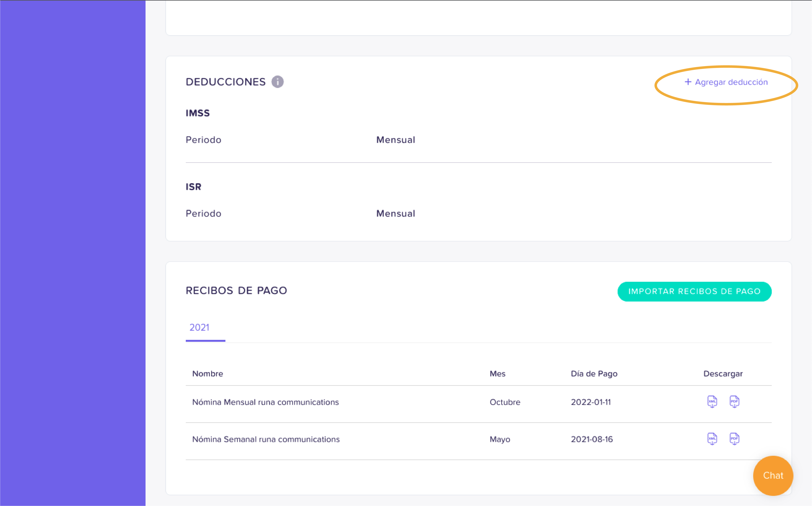This screenshot has width=812, height=506.
Task: Click the info icon next to DEDUCCIONES
Action: point(277,82)
